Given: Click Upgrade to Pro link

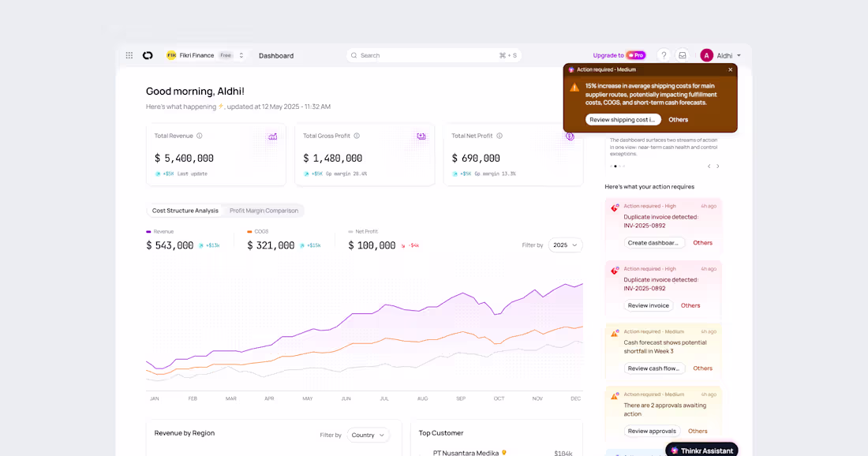Looking at the screenshot, I should click(619, 55).
